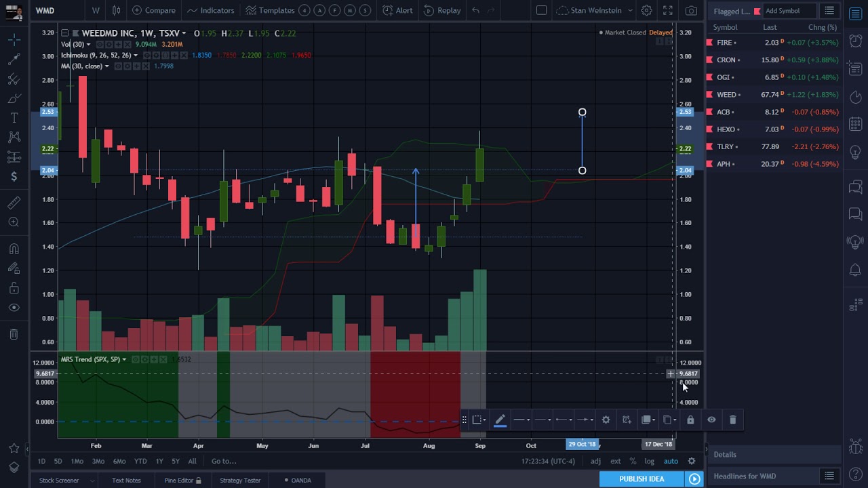
Task: Hide the selected drawing with eye icon
Action: 711,420
